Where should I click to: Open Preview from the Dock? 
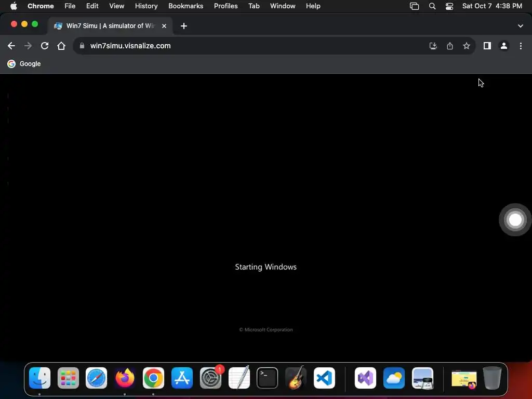point(422,378)
